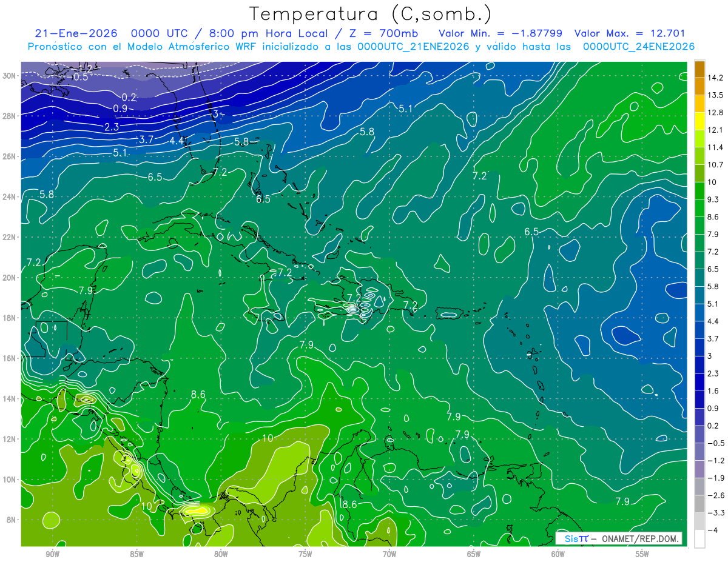Click the 10.7 colorbar tick label
The height and width of the screenshot is (562, 728).
tap(715, 164)
